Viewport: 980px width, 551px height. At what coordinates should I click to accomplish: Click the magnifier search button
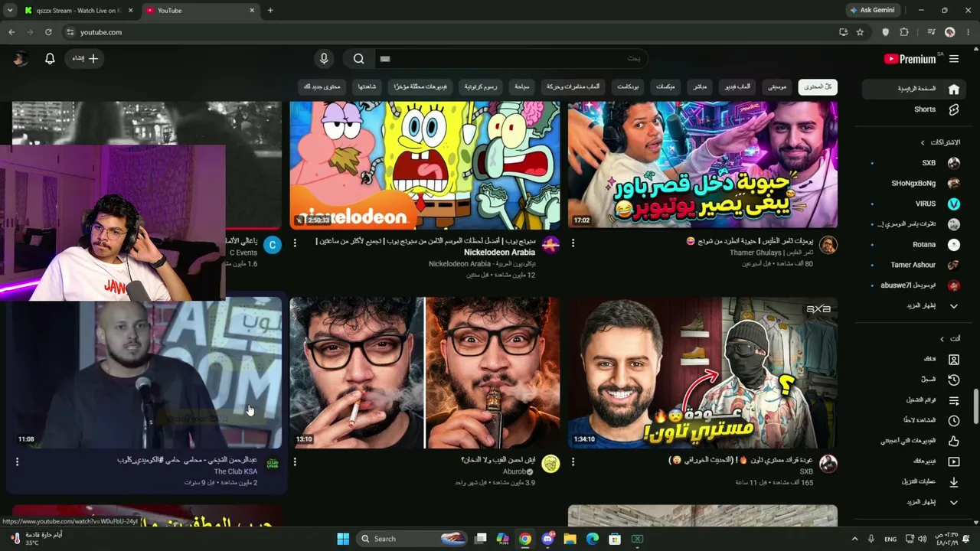click(x=358, y=59)
